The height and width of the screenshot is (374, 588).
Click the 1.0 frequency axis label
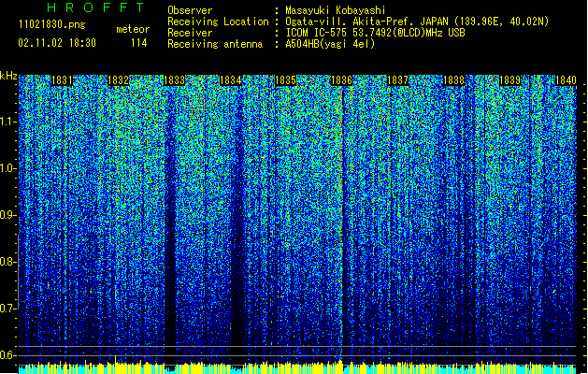(x=8, y=168)
